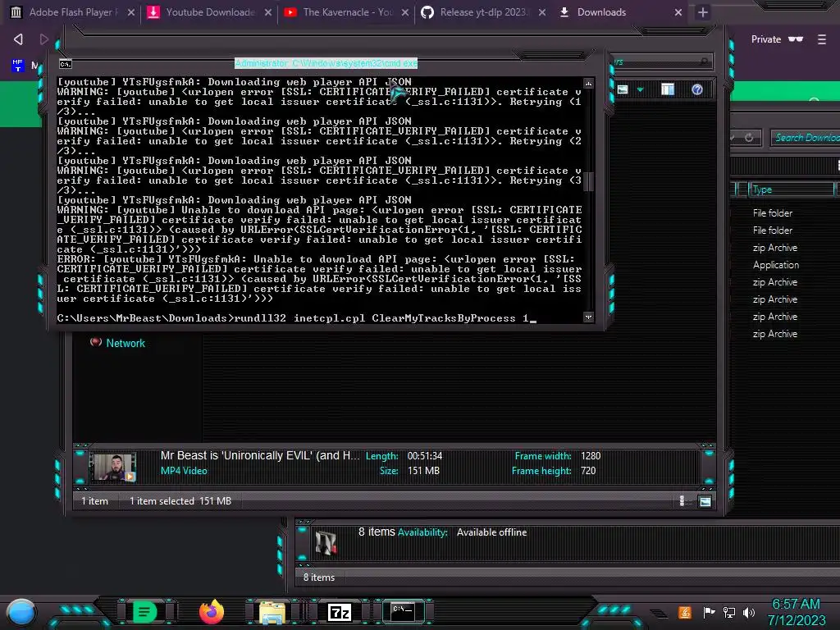Click the video Length value 00:51:34
Viewport: 840px width, 630px height.
[x=425, y=456]
